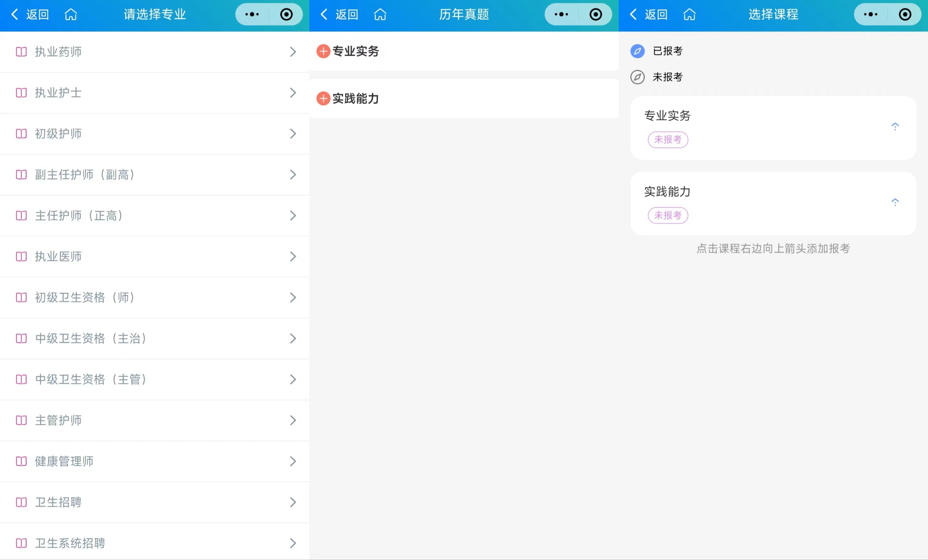Click the 实践能力 course card title

(x=667, y=192)
